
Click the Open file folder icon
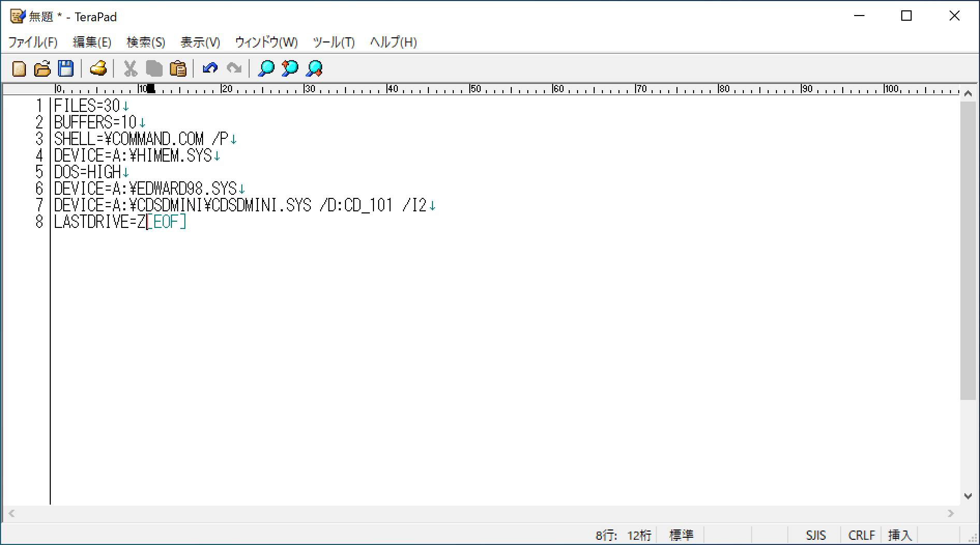[x=42, y=68]
